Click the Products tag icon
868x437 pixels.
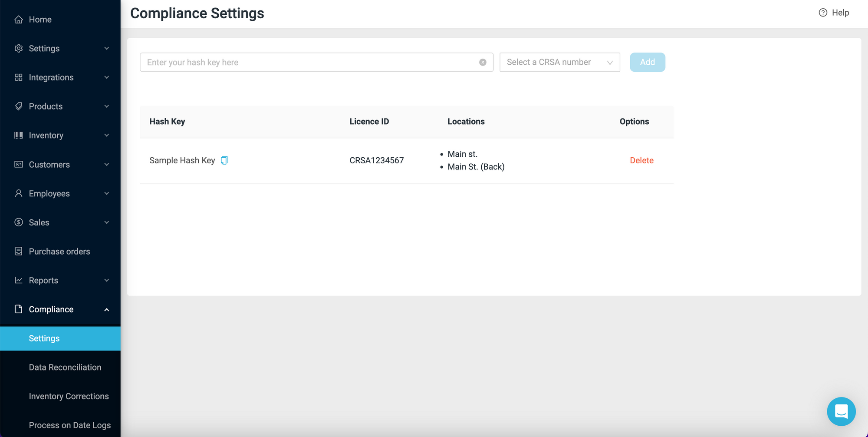click(x=19, y=106)
